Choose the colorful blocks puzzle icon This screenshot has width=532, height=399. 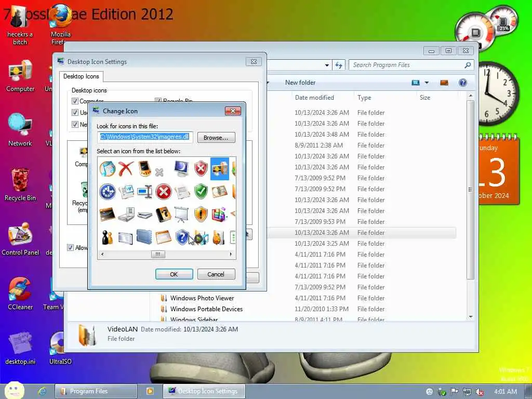(219, 215)
